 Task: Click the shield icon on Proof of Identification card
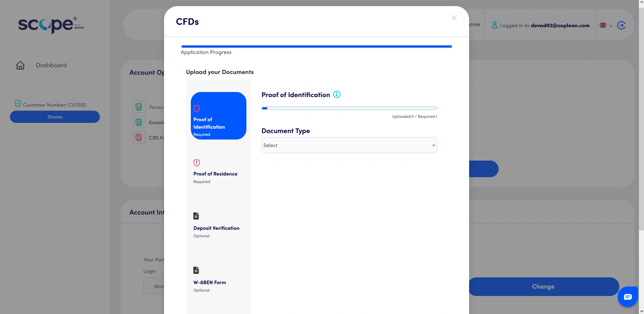click(x=197, y=108)
